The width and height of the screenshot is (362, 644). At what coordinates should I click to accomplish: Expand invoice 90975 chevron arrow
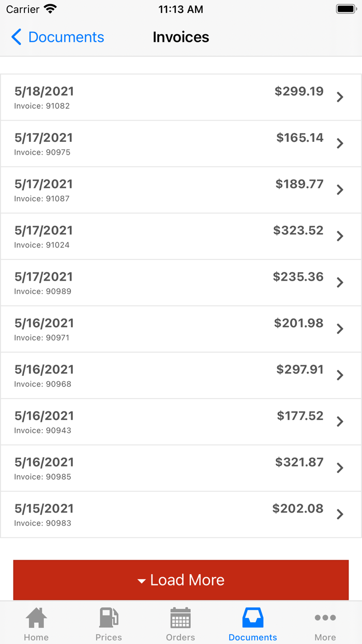point(340,143)
